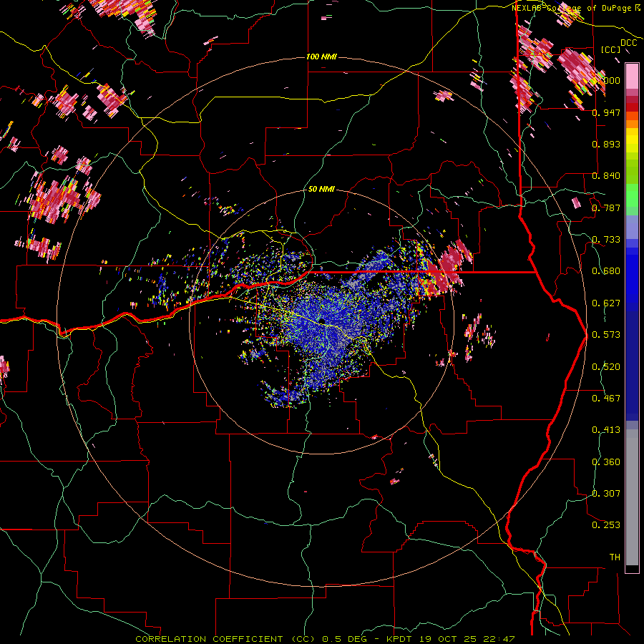Viewport: 644px width, 644px height.
Task: Click the 50 NMI range ring label
Action: coord(321,190)
